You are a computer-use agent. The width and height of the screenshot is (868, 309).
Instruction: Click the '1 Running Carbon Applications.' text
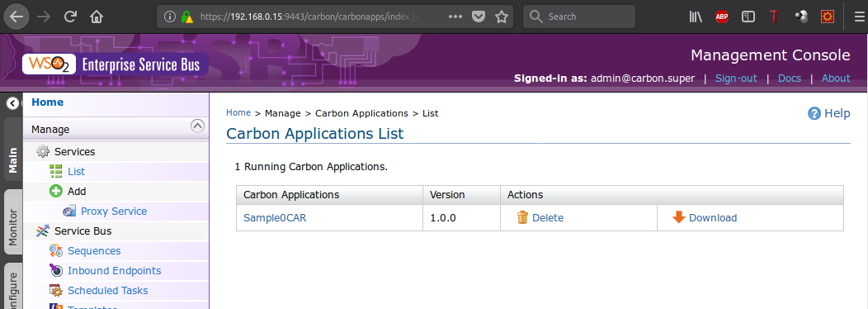point(311,166)
